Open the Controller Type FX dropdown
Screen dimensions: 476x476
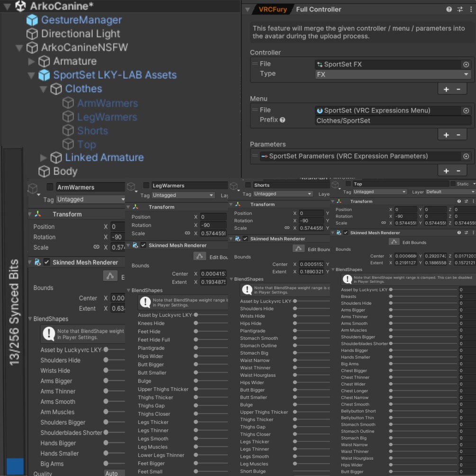(x=393, y=74)
